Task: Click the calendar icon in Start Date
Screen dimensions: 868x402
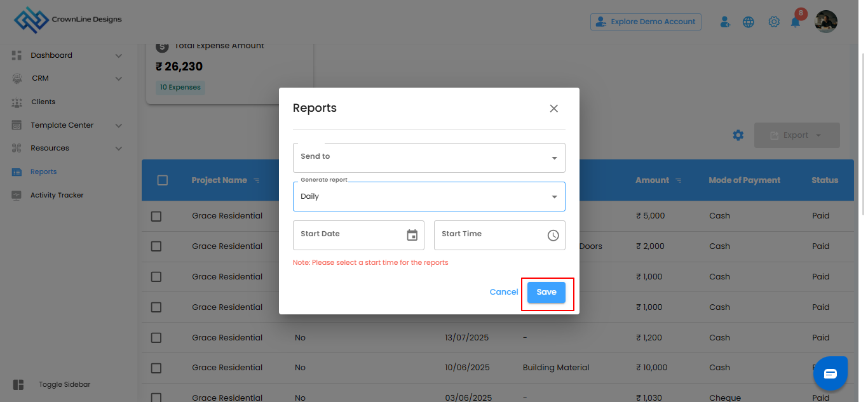Action: [x=412, y=236]
